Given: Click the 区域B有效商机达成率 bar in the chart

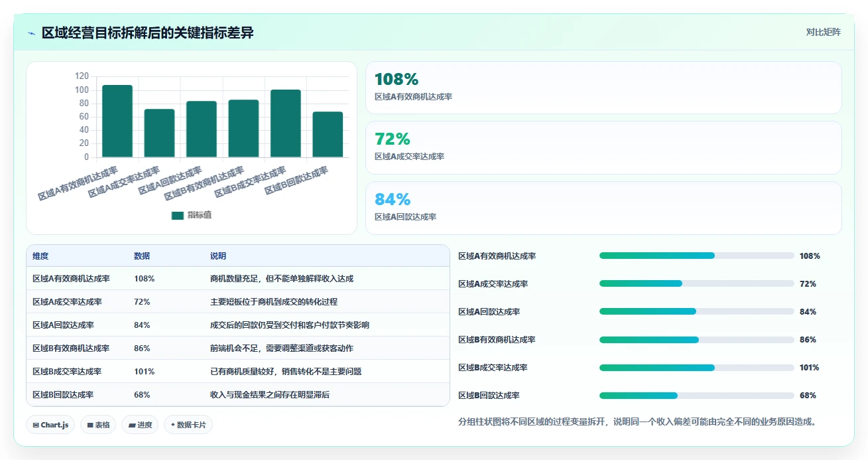Looking at the screenshot, I should [x=243, y=129].
